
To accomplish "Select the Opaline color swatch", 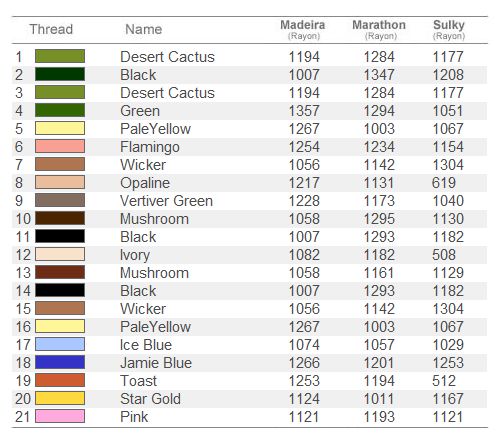I will [60, 182].
